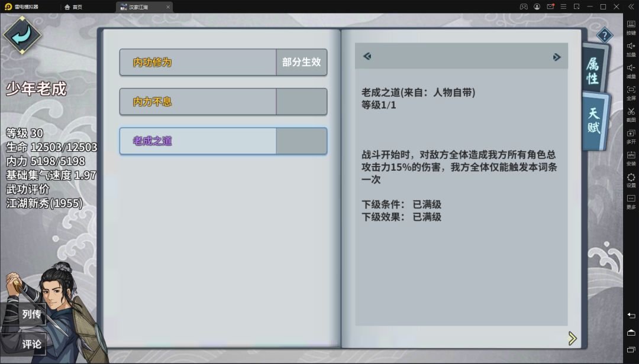
Task: Open the question mark help icon
Action: (x=604, y=36)
